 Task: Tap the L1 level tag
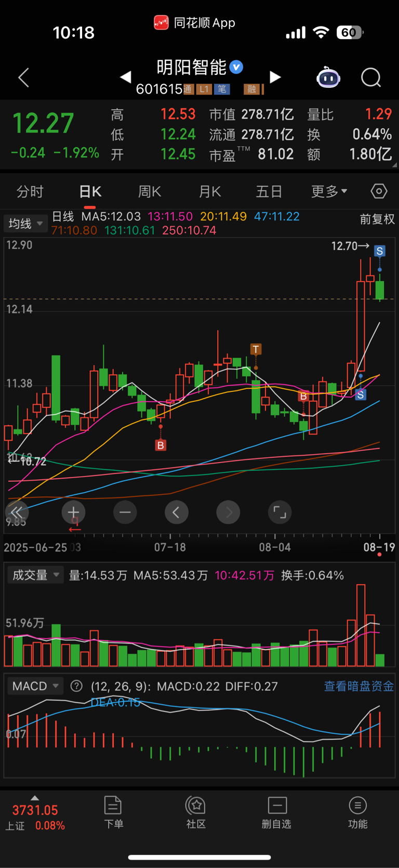tap(204, 89)
